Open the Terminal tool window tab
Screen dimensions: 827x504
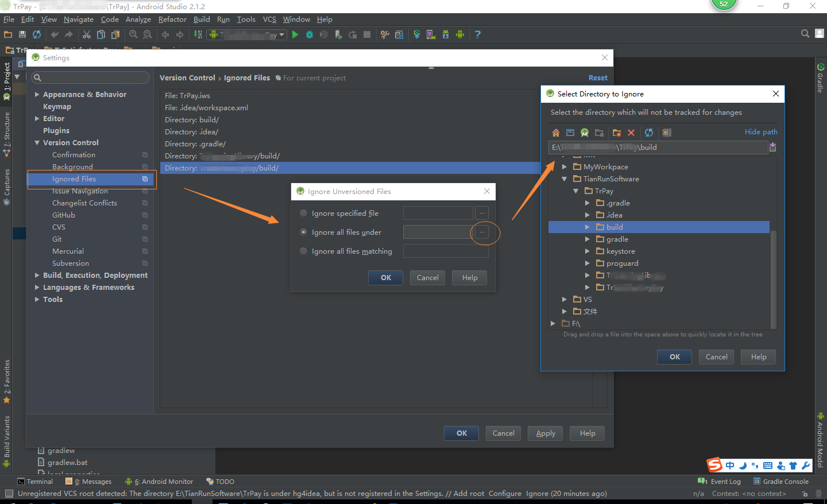click(x=35, y=482)
